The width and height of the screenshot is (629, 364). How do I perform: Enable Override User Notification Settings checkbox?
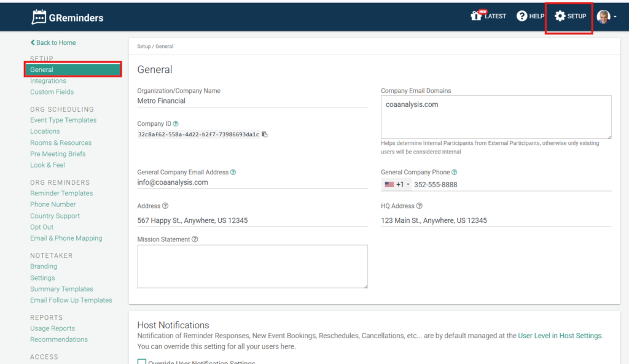click(142, 362)
